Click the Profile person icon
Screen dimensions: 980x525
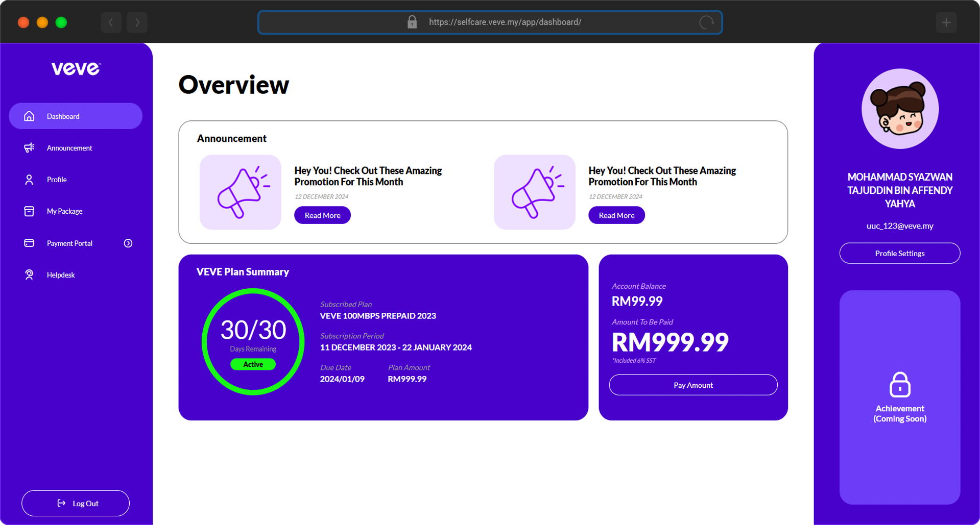(29, 179)
